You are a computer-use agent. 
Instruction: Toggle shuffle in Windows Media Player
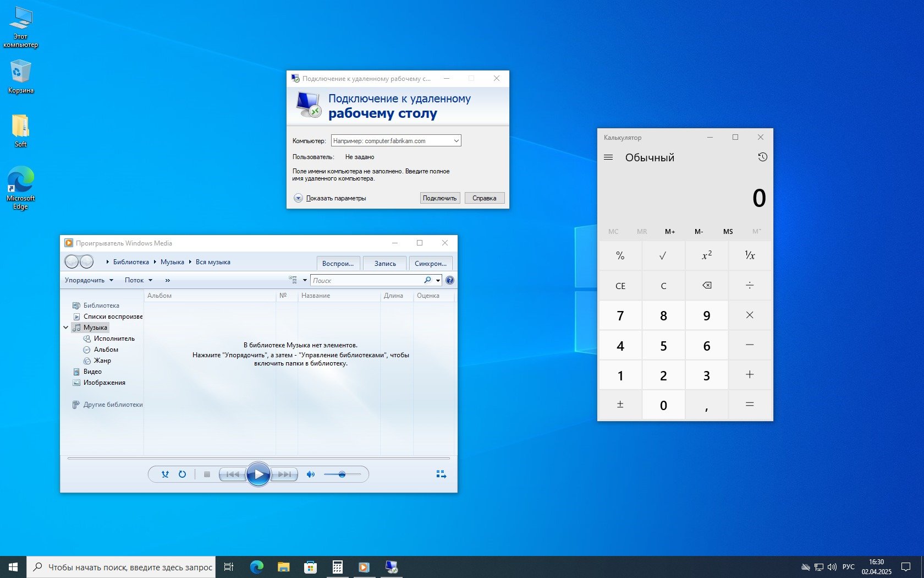[165, 474]
